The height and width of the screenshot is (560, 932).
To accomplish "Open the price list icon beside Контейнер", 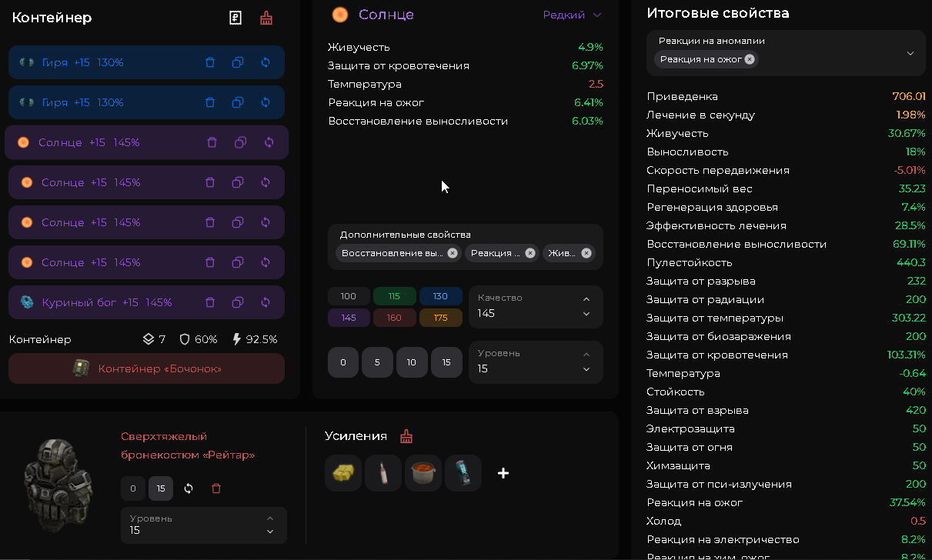I will tap(236, 18).
